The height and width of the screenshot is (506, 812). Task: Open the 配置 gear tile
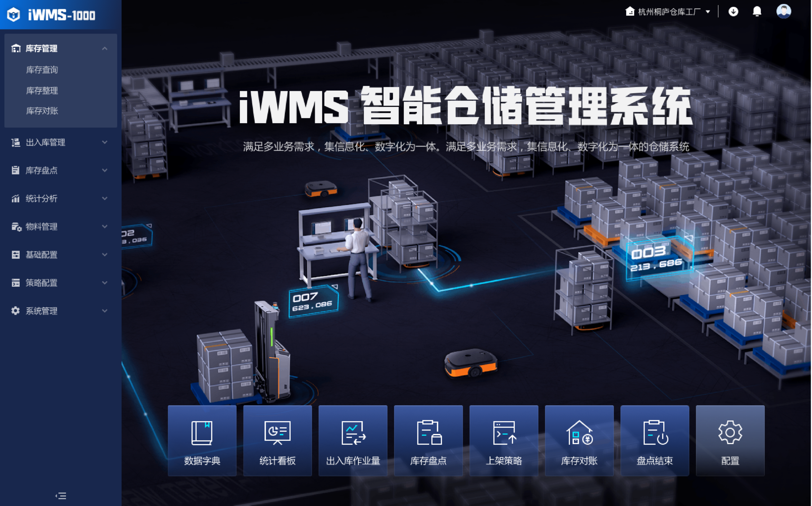[730, 440]
